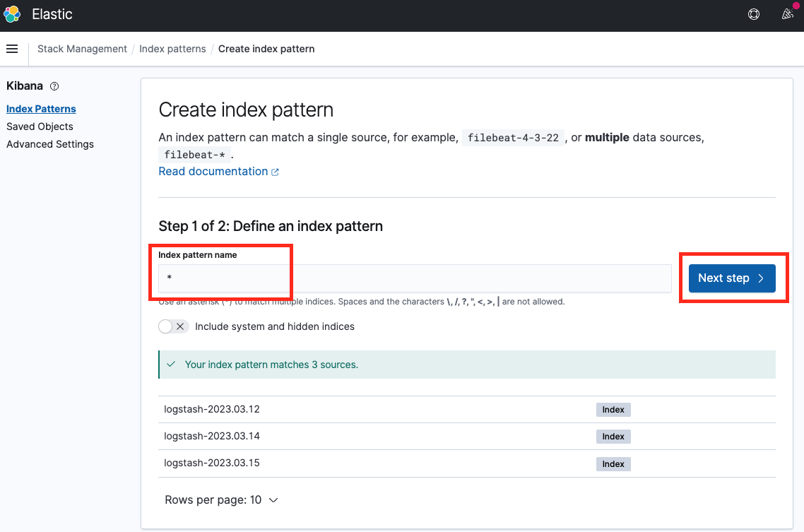Go to Stack Management breadcrumb
Viewport: 804px width, 532px height.
[82, 49]
